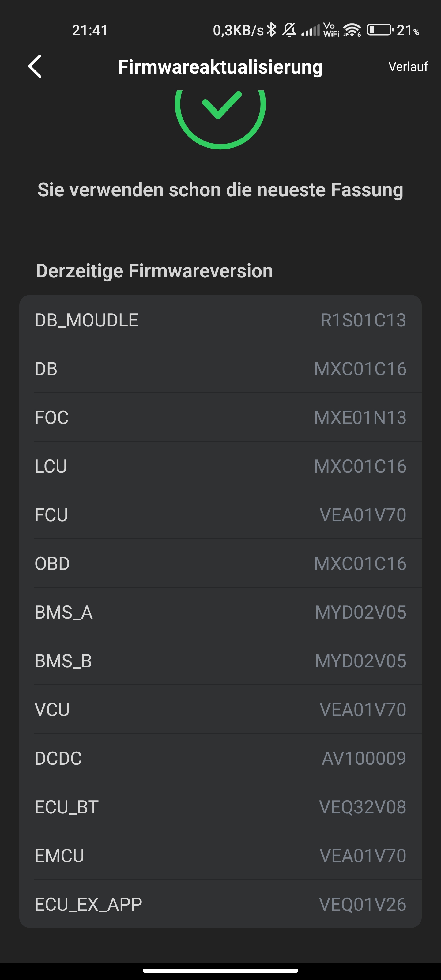Tap the OBD firmware entry
The width and height of the screenshot is (441, 980).
click(x=220, y=563)
